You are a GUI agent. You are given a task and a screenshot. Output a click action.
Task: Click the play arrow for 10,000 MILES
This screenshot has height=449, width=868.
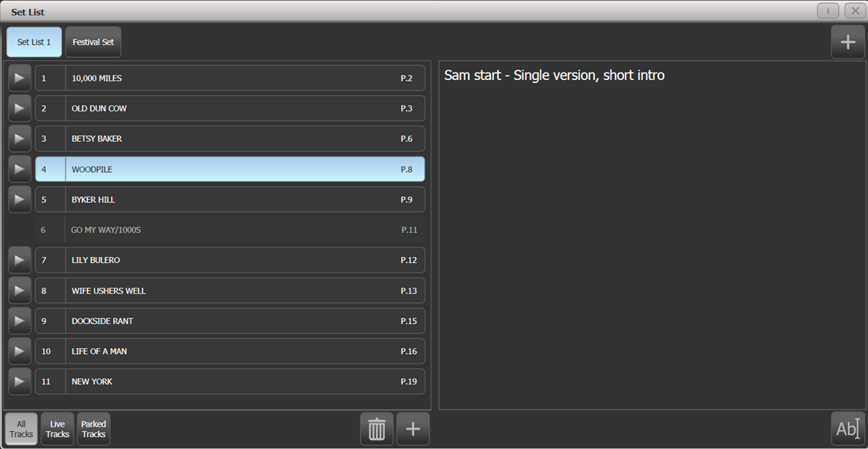(x=19, y=78)
